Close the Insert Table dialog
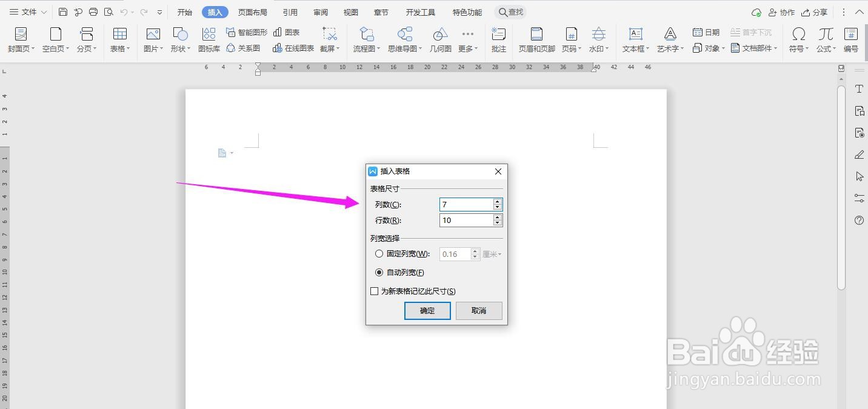Image resolution: width=868 pixels, height=409 pixels. [x=498, y=171]
